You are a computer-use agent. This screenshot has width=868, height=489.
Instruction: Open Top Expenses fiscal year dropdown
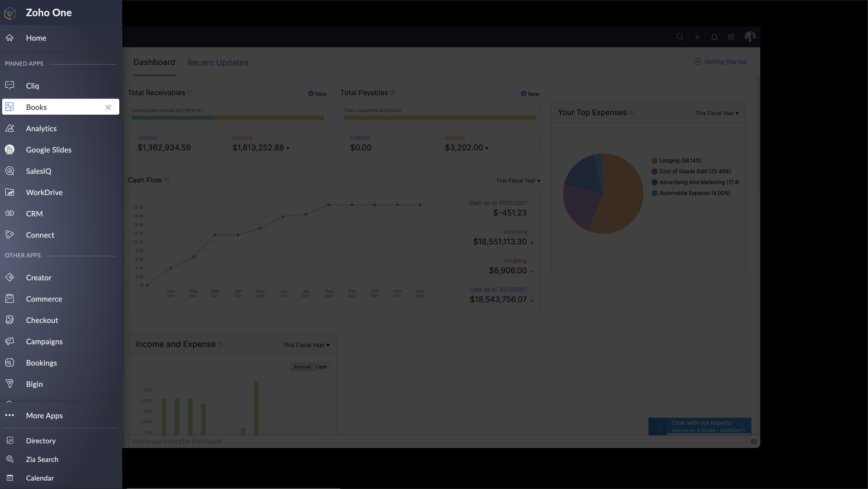click(717, 114)
